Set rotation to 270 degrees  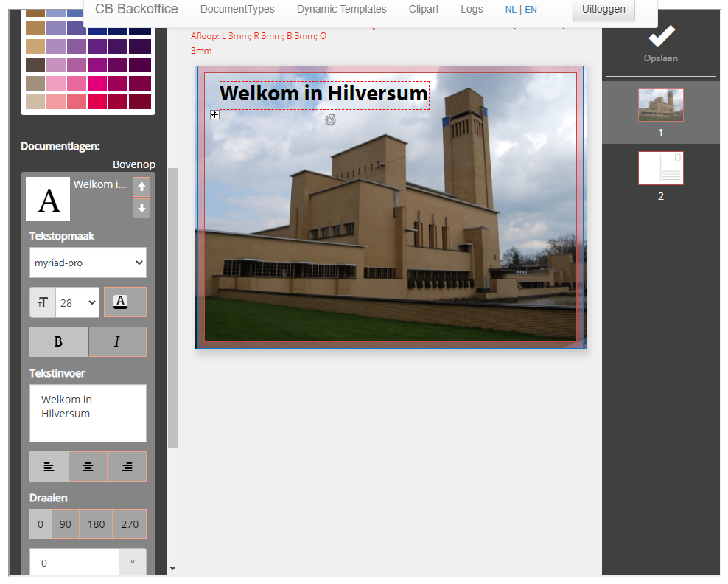pyautogui.click(x=130, y=524)
